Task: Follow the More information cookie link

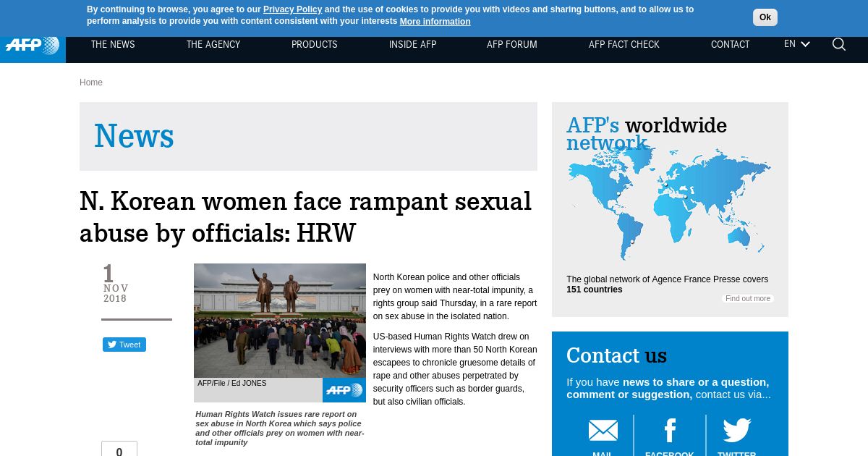Action: 435,22
